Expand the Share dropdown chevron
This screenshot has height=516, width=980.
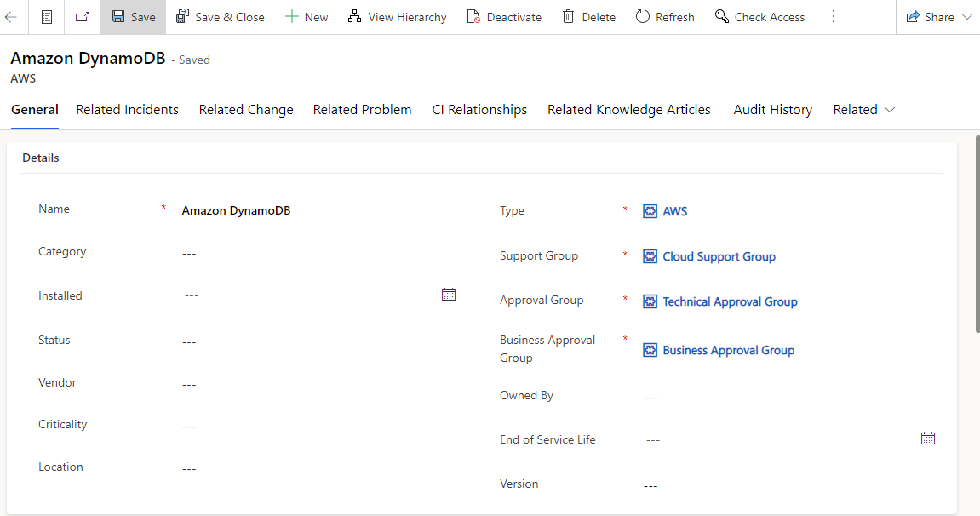967,17
